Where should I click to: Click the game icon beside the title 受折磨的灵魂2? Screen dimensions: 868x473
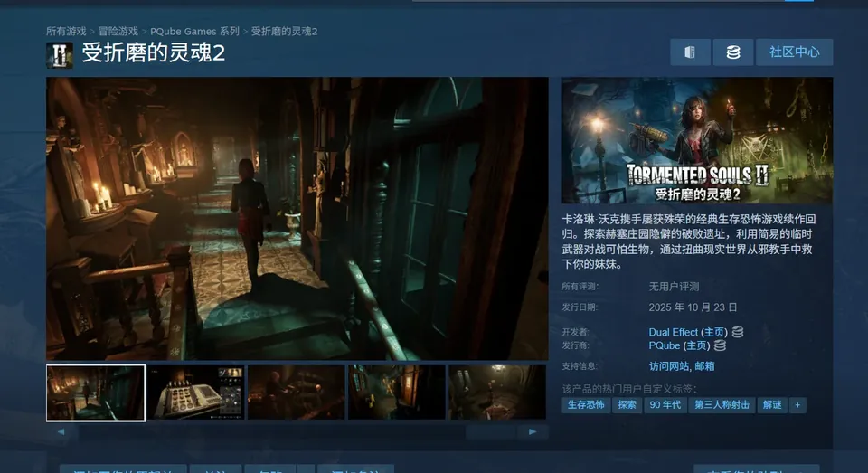(x=60, y=55)
